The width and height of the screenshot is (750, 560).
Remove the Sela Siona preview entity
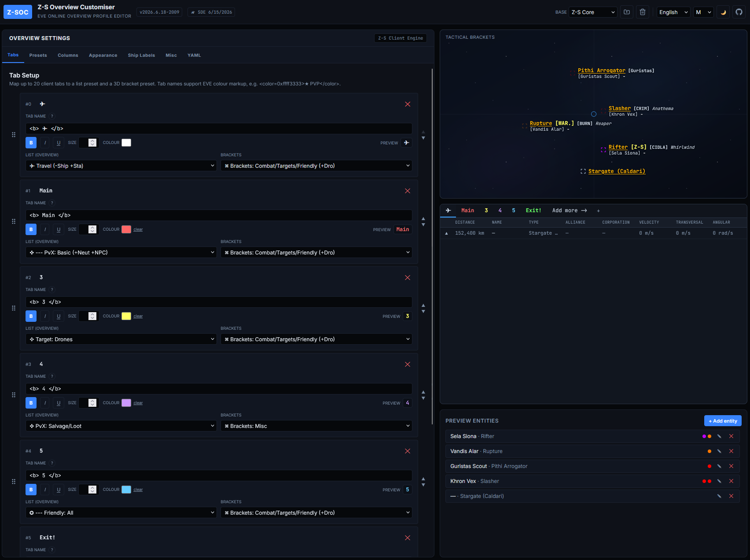point(731,436)
